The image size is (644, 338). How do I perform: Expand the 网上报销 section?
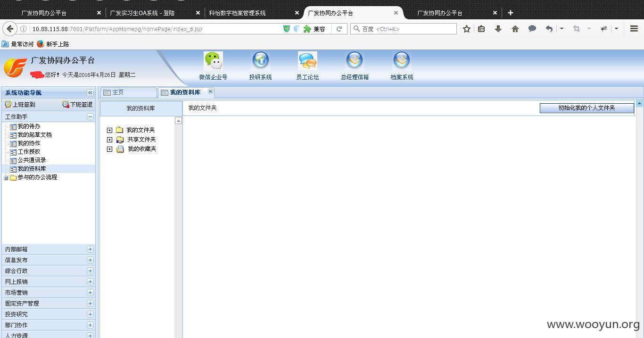pos(90,282)
